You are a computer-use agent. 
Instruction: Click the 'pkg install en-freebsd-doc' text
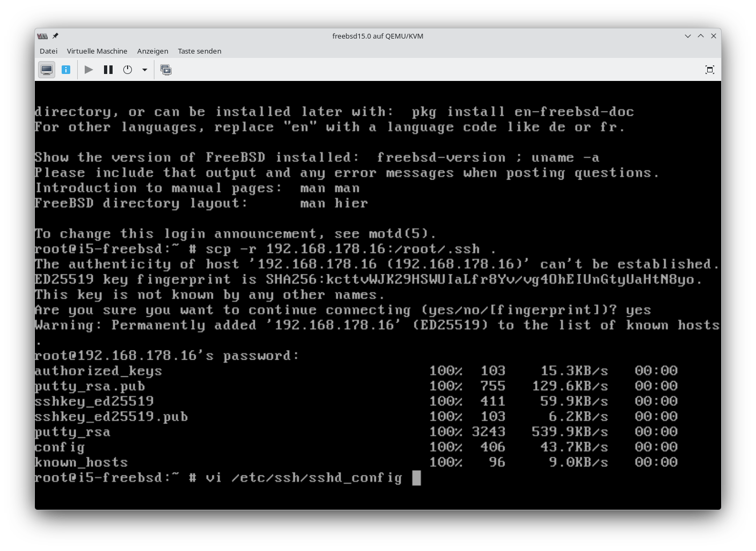[523, 112]
